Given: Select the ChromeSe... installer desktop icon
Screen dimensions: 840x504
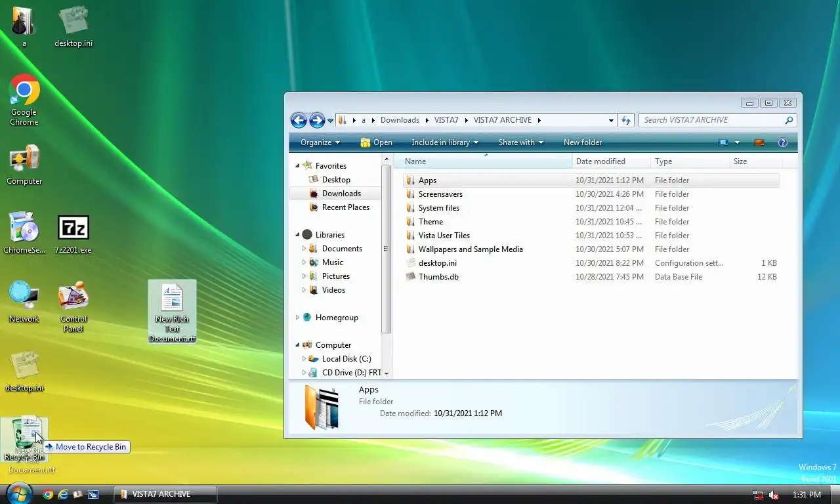Looking at the screenshot, I should (24, 234).
